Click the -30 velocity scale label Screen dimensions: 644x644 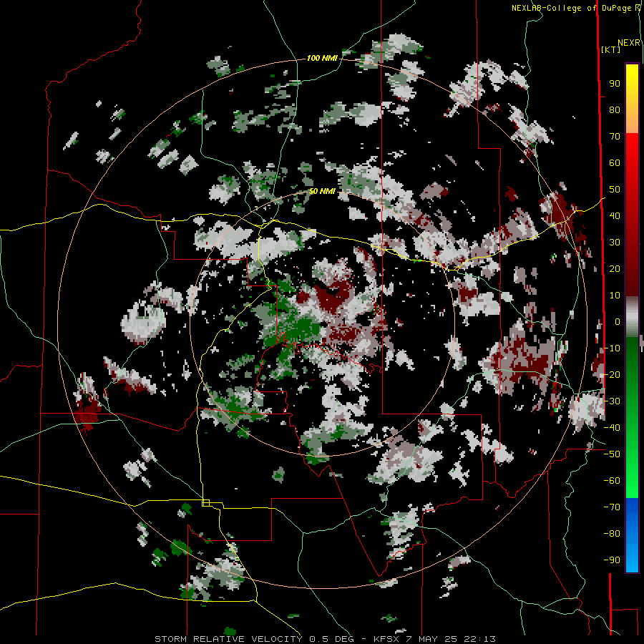[612, 401]
